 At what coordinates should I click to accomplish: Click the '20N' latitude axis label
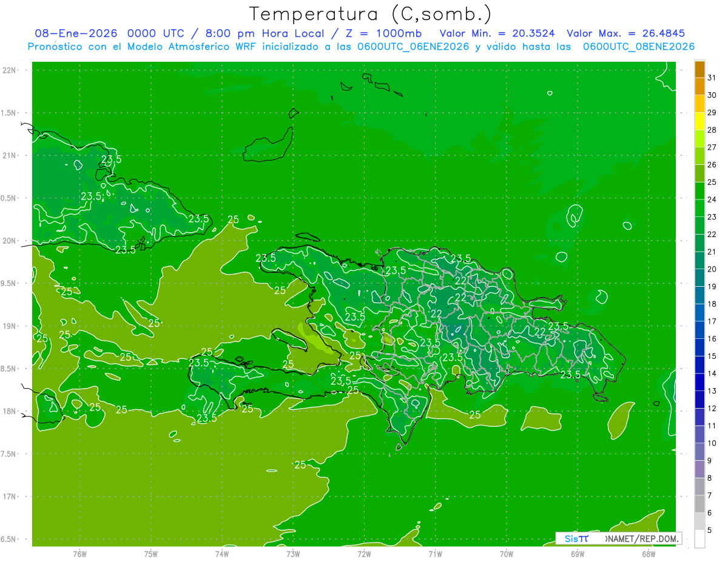(x=10, y=241)
